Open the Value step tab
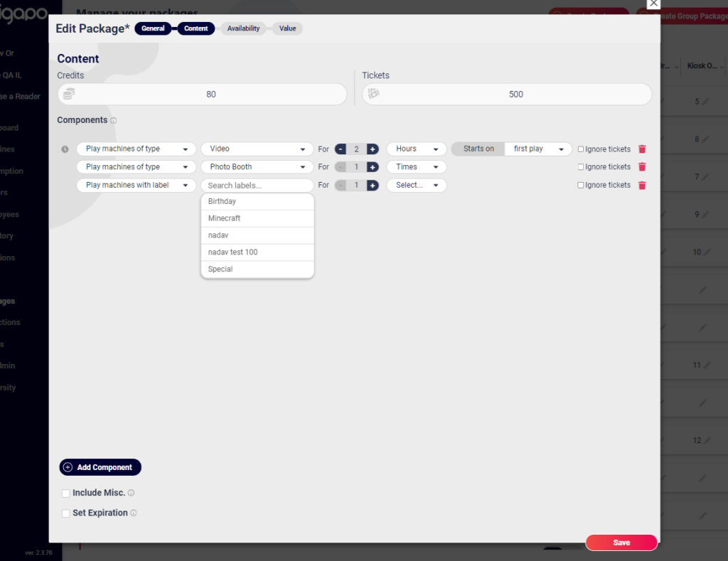The height and width of the screenshot is (561, 728). click(x=287, y=28)
